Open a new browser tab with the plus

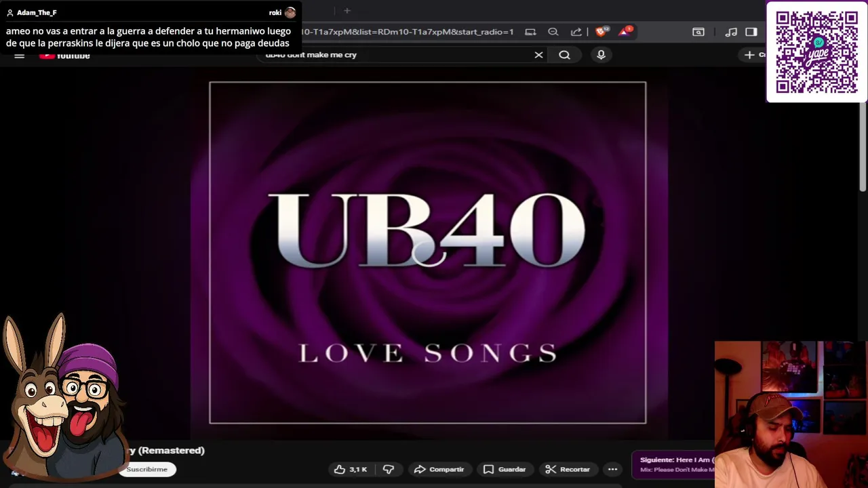(x=347, y=11)
